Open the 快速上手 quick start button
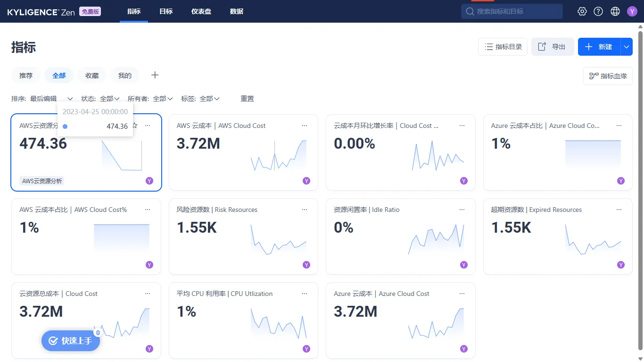The height and width of the screenshot is (362, 644). (x=71, y=341)
